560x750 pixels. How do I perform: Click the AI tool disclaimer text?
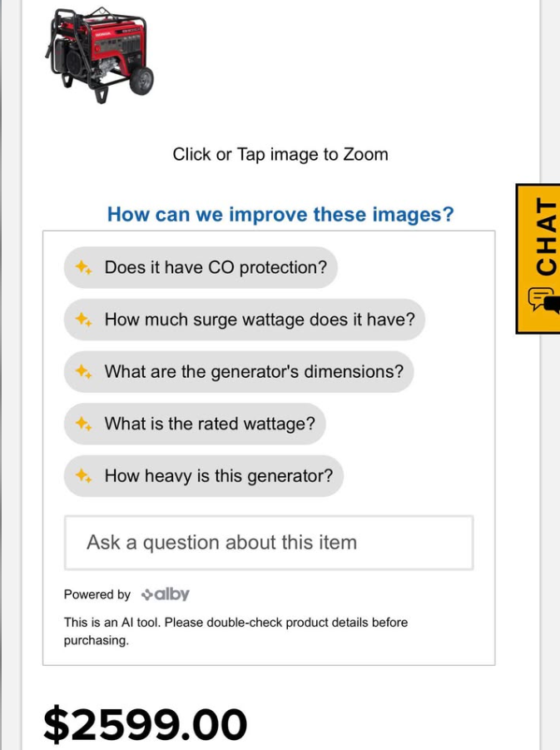coord(235,631)
